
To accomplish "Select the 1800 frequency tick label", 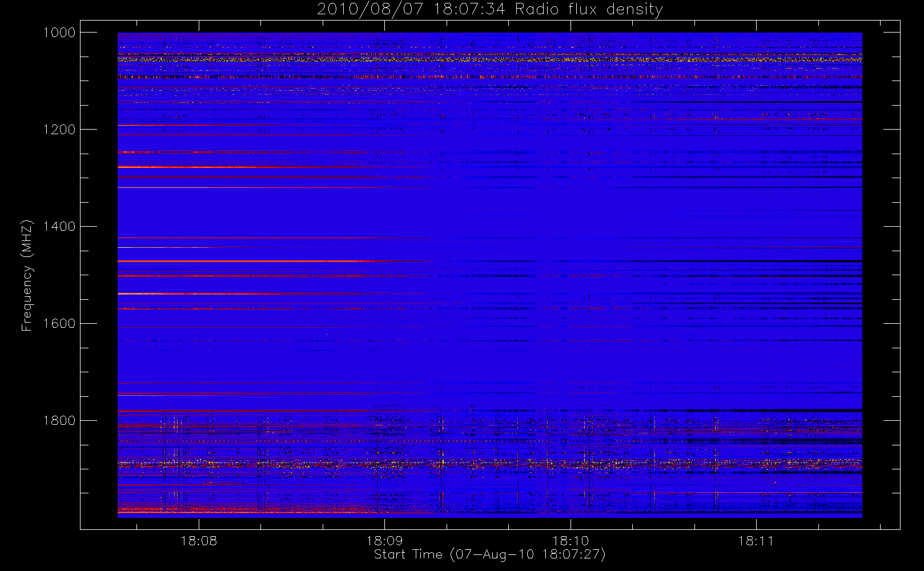I will click(x=60, y=421).
